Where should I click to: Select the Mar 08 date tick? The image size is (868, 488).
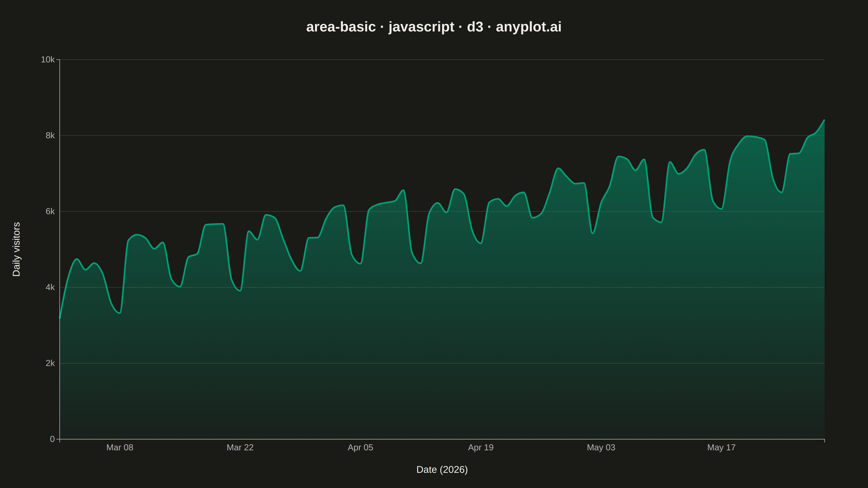(x=120, y=448)
